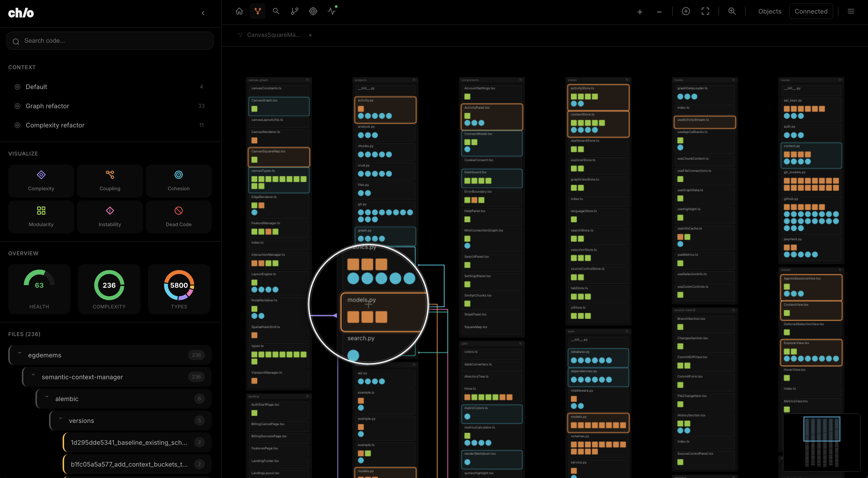Click the home icon in toolbar

pos(239,11)
